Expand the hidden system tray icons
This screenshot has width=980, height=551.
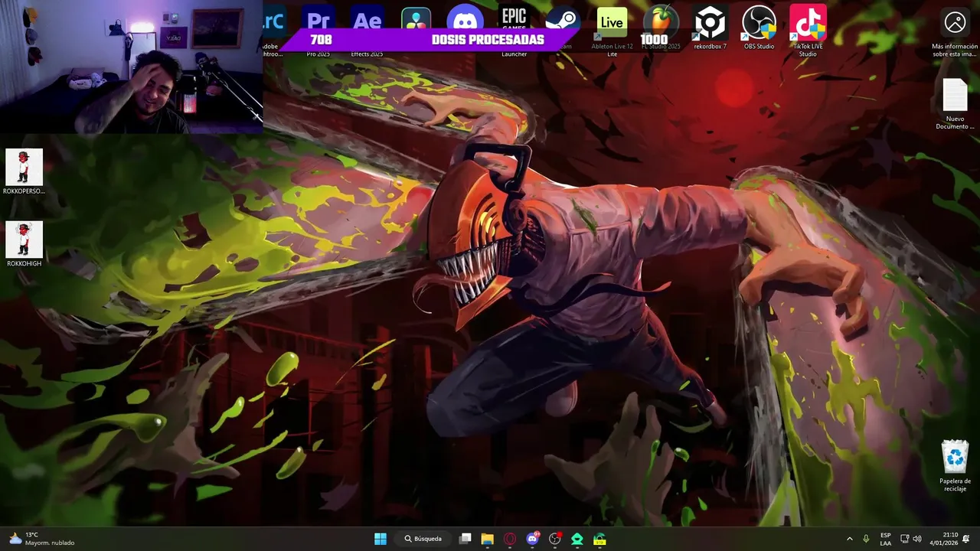pos(849,539)
